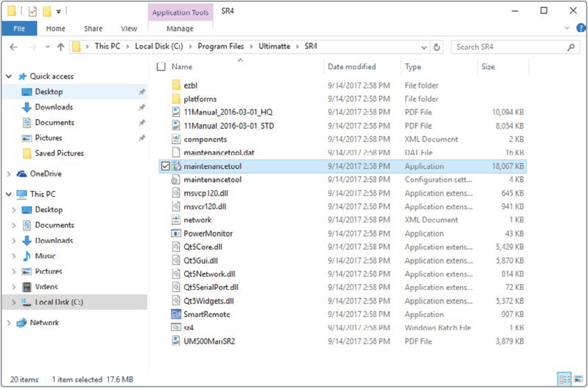Unpin Desktop from Quick access
The image size is (588, 388).
142,92
